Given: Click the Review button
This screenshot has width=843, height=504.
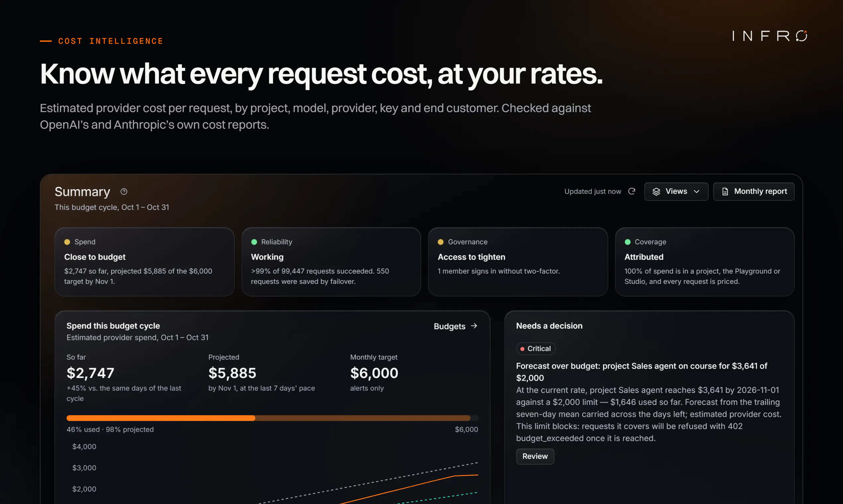Looking at the screenshot, I should 535,456.
